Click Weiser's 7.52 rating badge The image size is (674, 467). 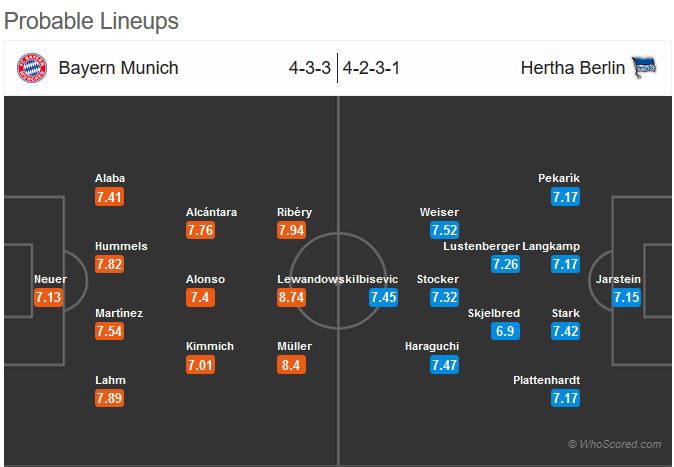pyautogui.click(x=444, y=230)
